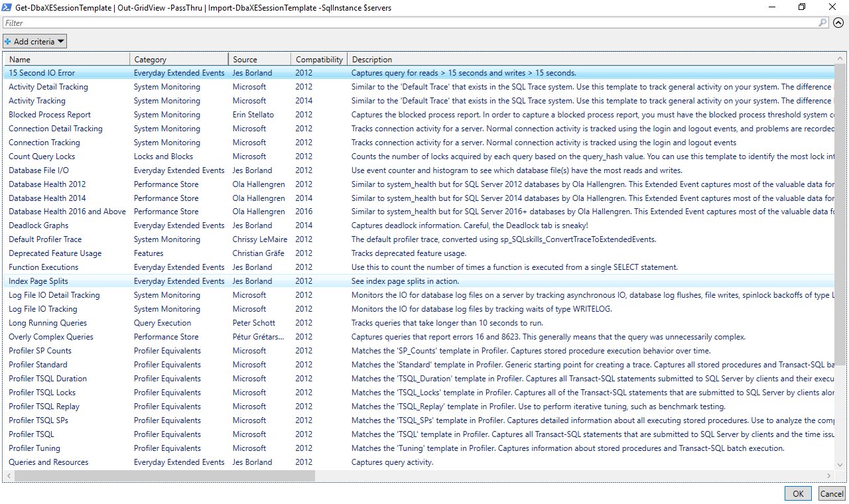Image resolution: width=849 pixels, height=504 pixels.
Task: Select Connection Detail Tracking template
Action: (x=419, y=129)
